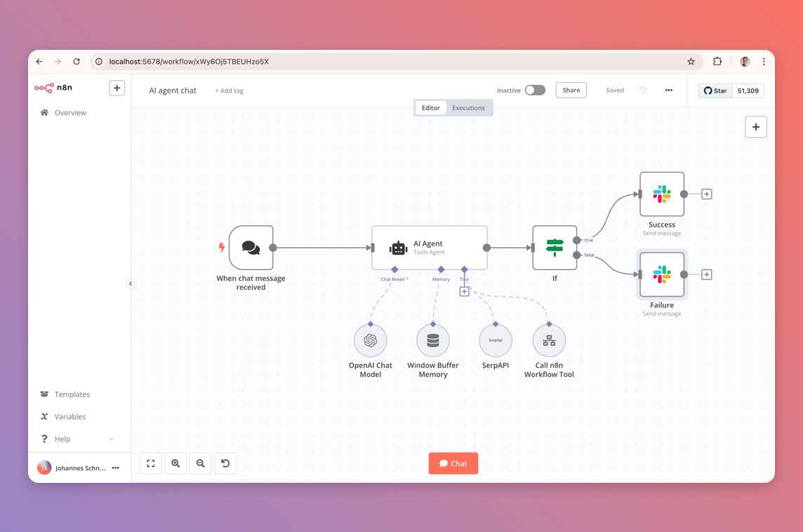
Task: Select the Failure Slack node
Action: point(662,274)
